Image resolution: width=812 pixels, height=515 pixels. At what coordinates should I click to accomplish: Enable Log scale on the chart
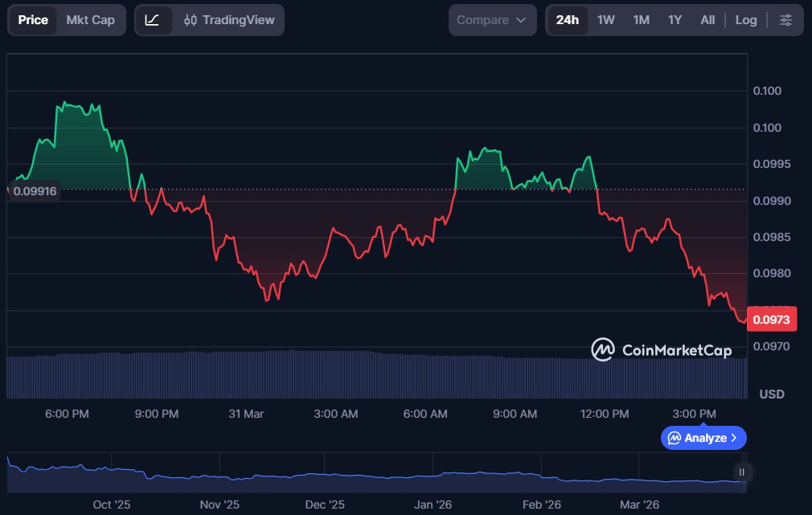[x=745, y=20]
